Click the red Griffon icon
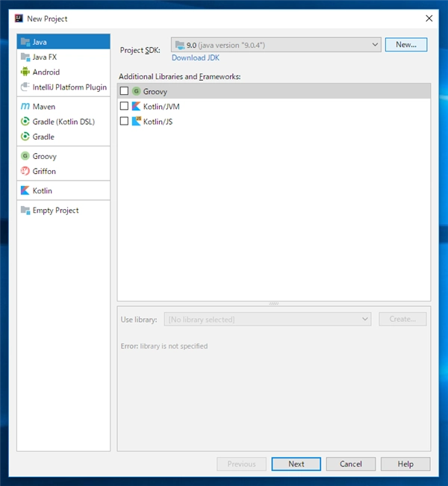This screenshot has height=486, width=448. (x=25, y=171)
